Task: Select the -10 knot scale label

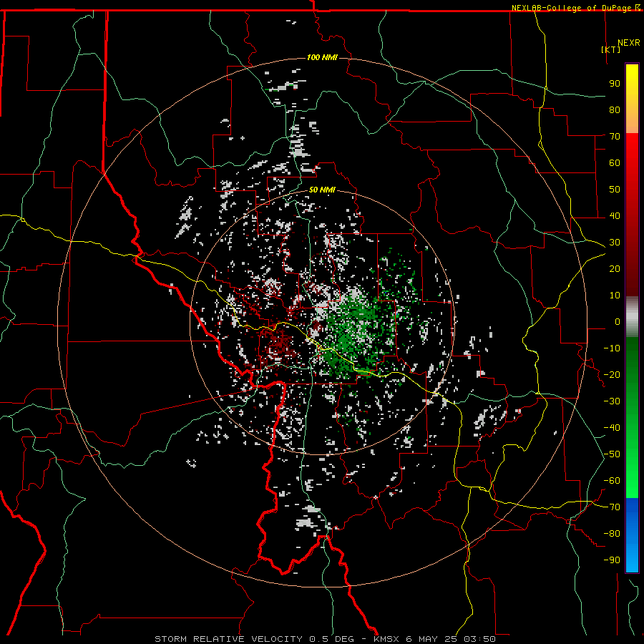Action: (612, 348)
